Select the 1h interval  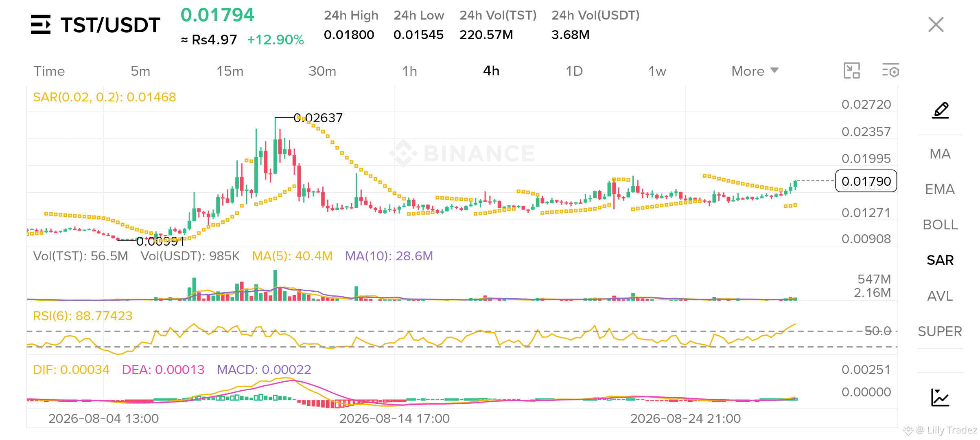(409, 71)
